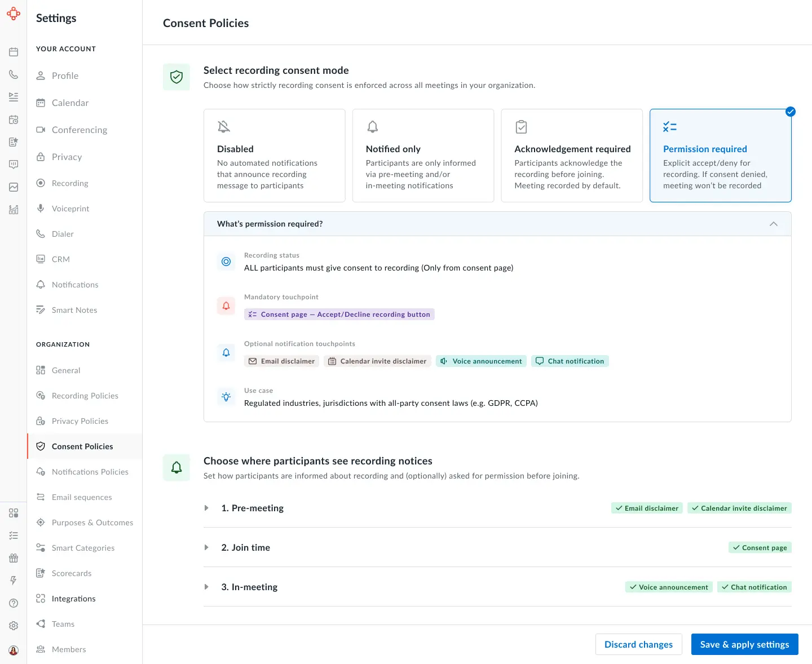Click the gift icon for what's new
The image size is (812, 664).
(x=14, y=558)
